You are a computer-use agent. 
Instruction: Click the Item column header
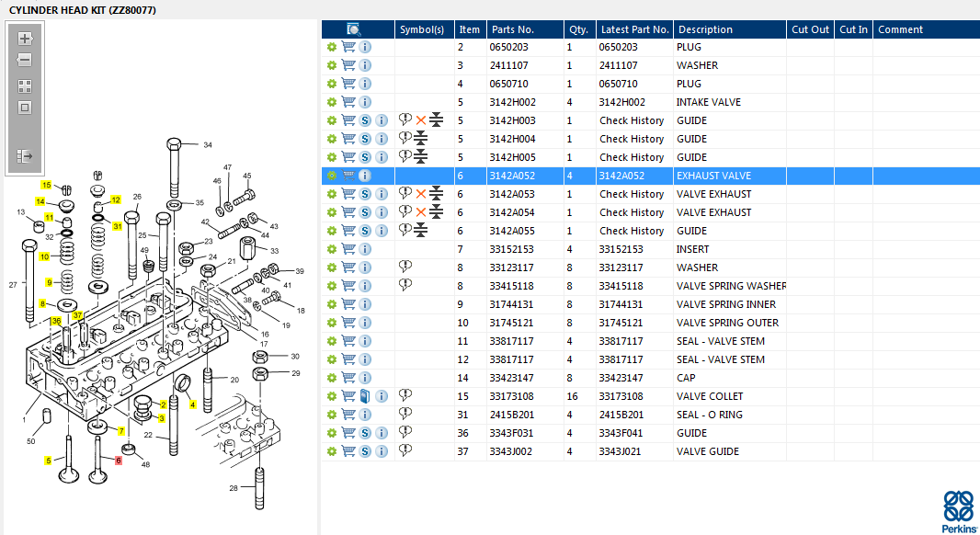point(469,29)
